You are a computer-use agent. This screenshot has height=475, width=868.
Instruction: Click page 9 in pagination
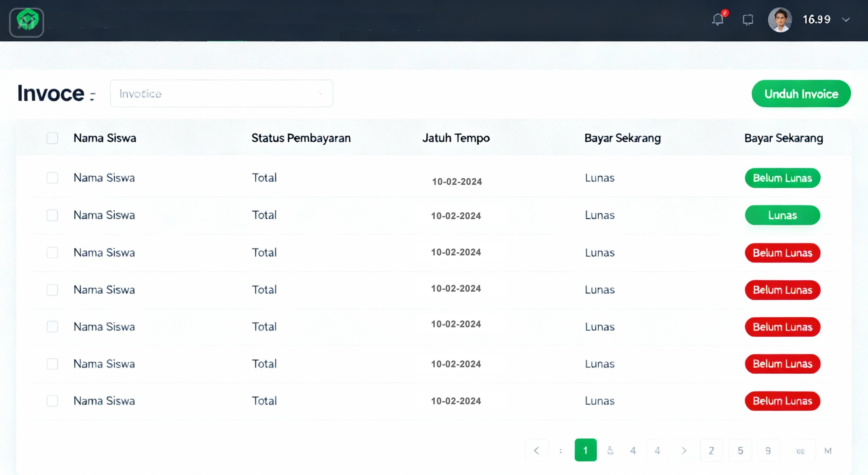[x=768, y=451]
